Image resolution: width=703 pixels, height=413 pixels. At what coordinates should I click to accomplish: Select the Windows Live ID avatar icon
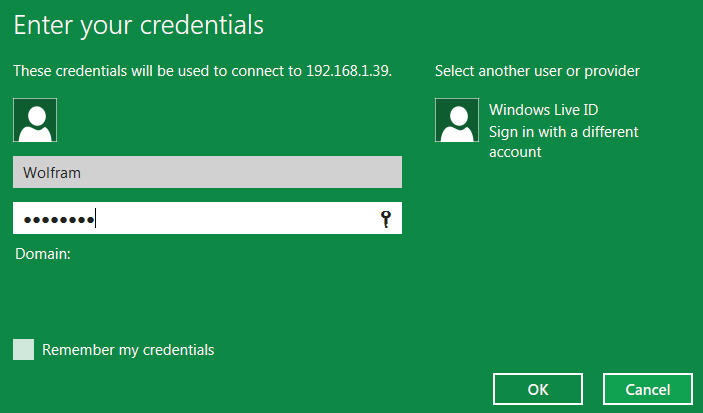pos(457,120)
